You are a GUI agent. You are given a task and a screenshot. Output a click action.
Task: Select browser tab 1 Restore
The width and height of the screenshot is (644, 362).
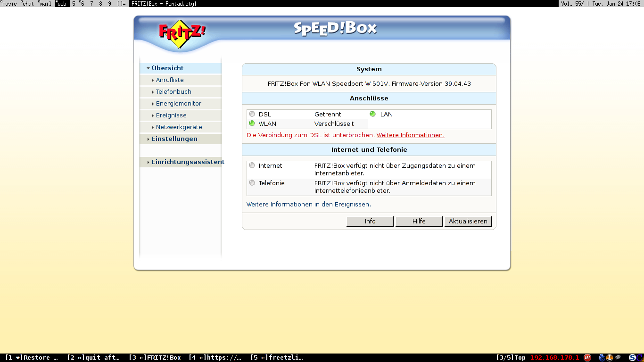pyautogui.click(x=31, y=358)
